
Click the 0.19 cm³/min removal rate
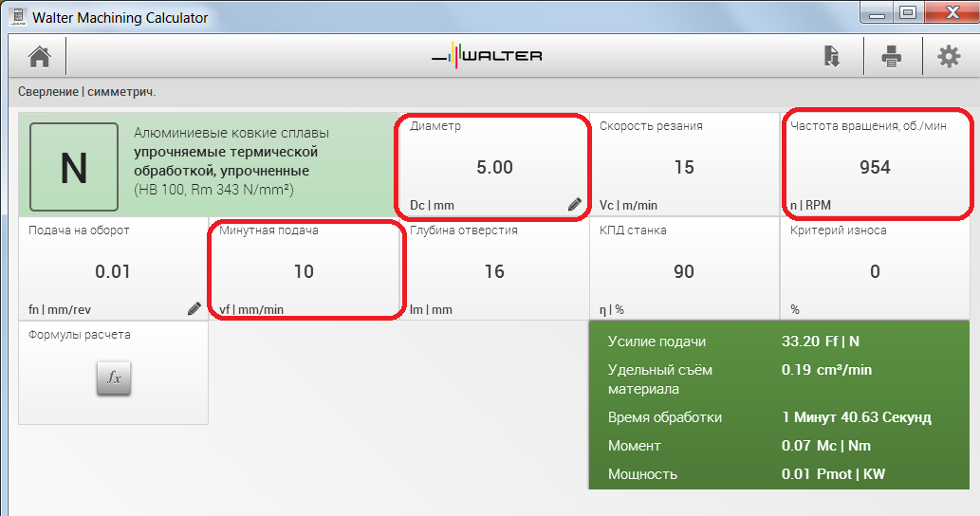[x=826, y=370]
